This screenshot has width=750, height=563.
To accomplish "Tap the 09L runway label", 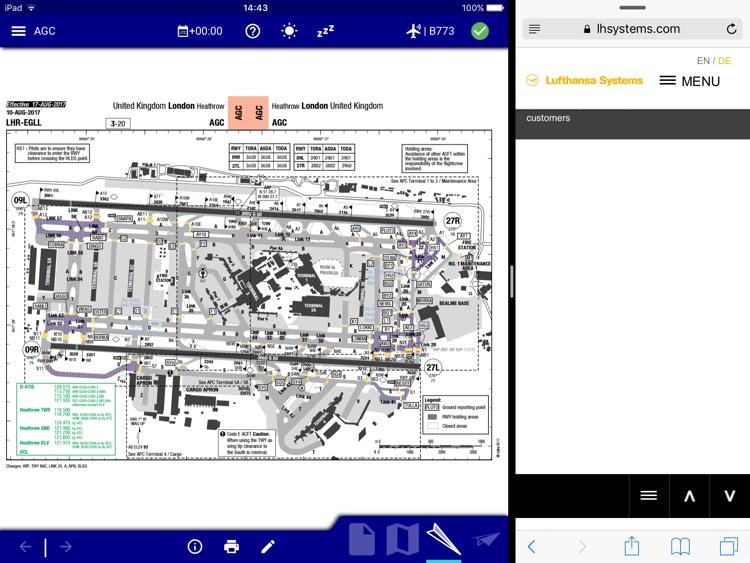I will tap(20, 200).
